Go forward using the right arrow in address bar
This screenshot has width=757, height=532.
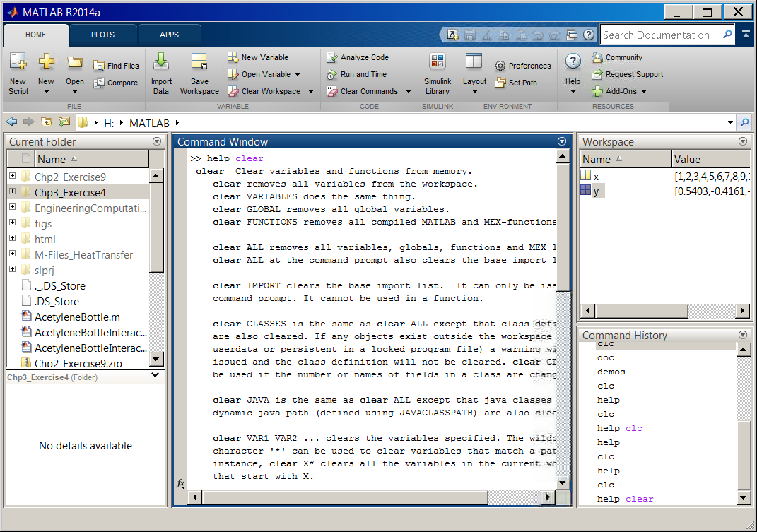pos(29,122)
